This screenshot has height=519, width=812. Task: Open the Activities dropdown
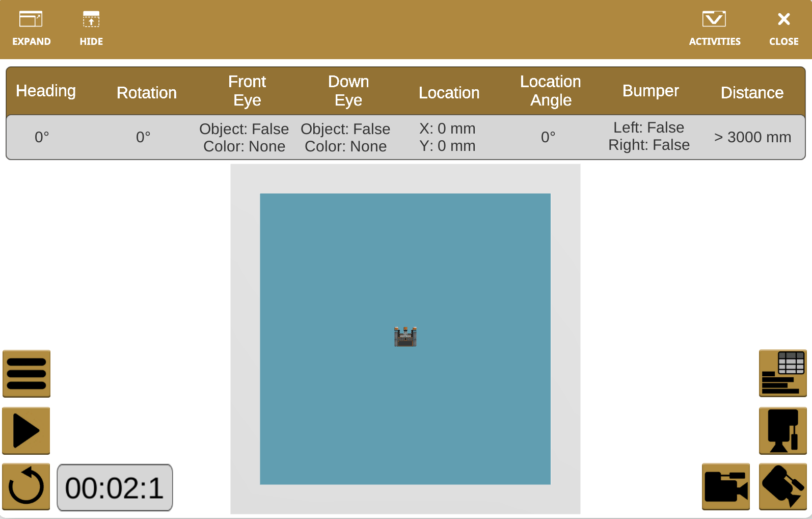pos(714,29)
